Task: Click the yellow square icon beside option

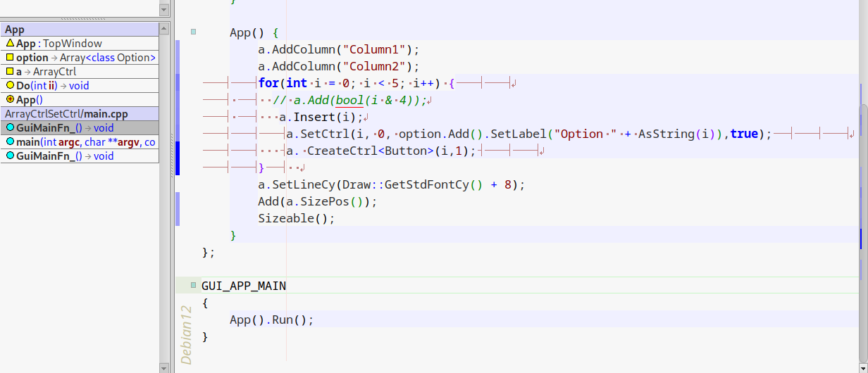Action: [x=10, y=58]
